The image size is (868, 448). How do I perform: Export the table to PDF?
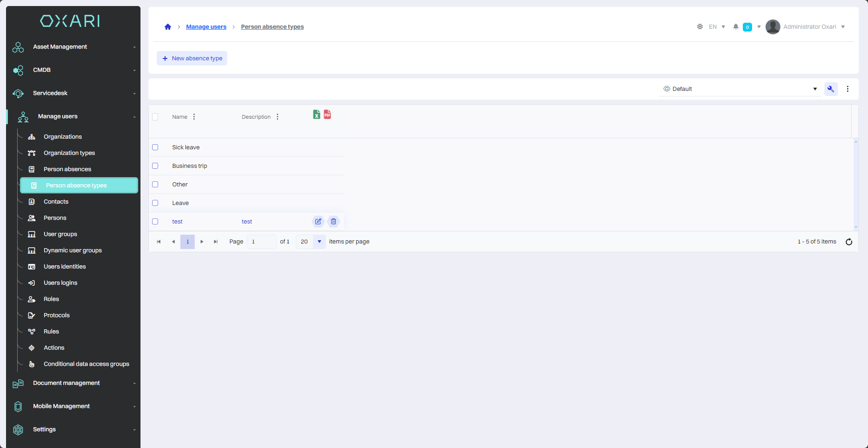327,115
